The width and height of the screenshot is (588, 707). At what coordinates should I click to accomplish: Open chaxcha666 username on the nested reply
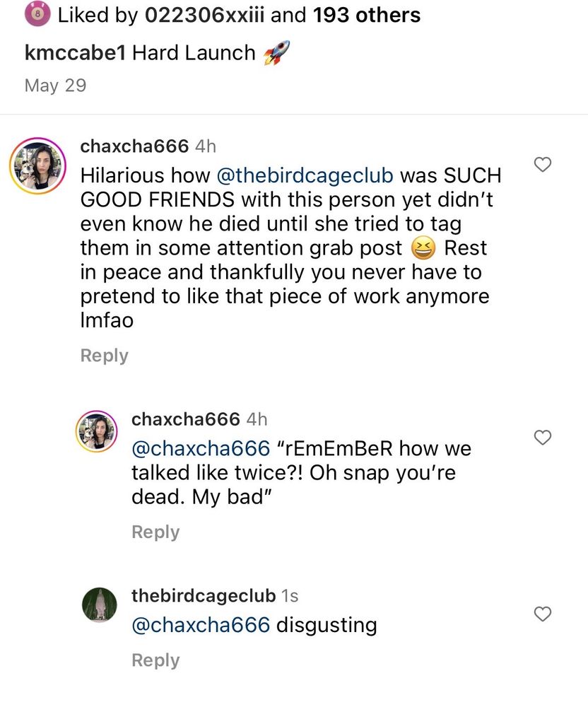[x=185, y=419]
